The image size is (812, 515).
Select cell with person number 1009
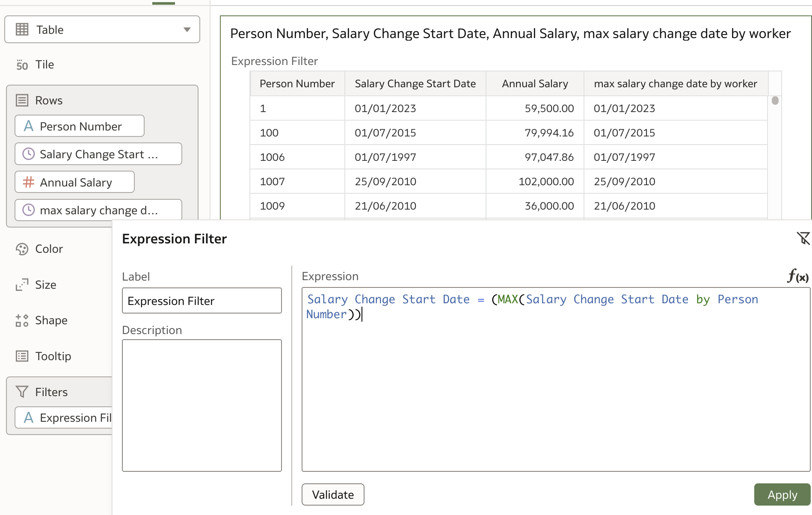[x=297, y=206]
